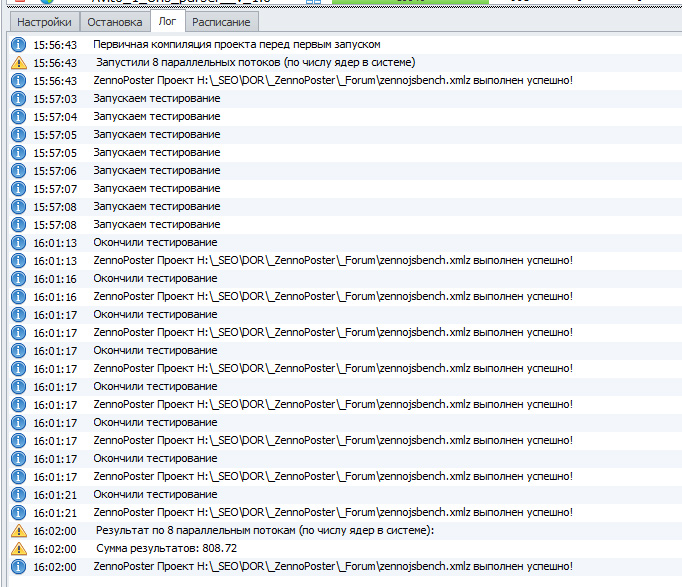The height and width of the screenshot is (587, 682).
Task: Click timestamp 15:56:43 of Первичная компиляция row
Action: click(55, 45)
